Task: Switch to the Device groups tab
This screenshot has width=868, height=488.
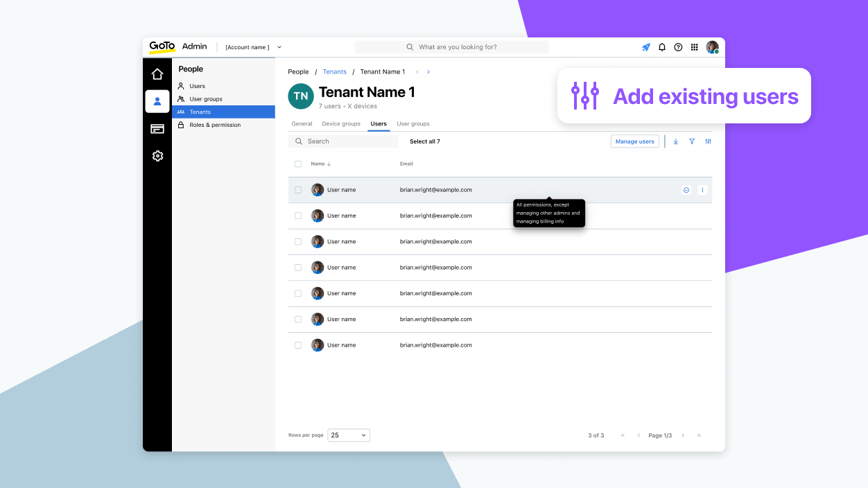Action: pyautogui.click(x=341, y=123)
